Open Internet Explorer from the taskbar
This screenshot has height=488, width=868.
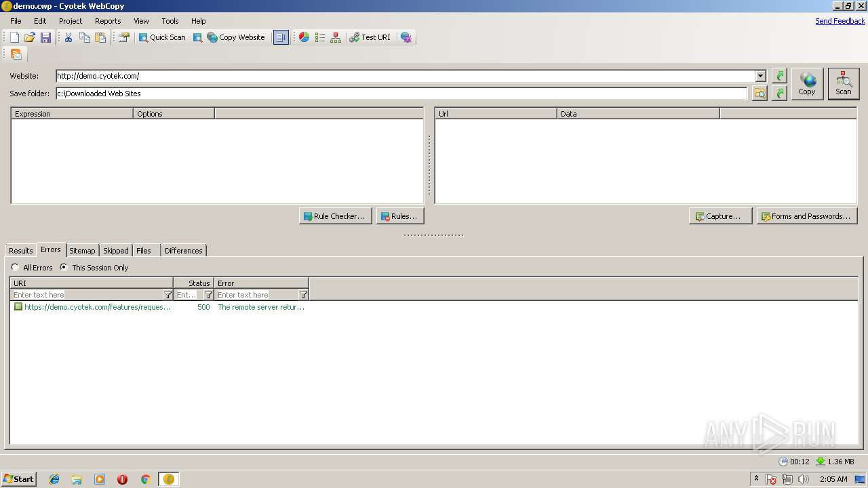pyautogui.click(x=54, y=479)
